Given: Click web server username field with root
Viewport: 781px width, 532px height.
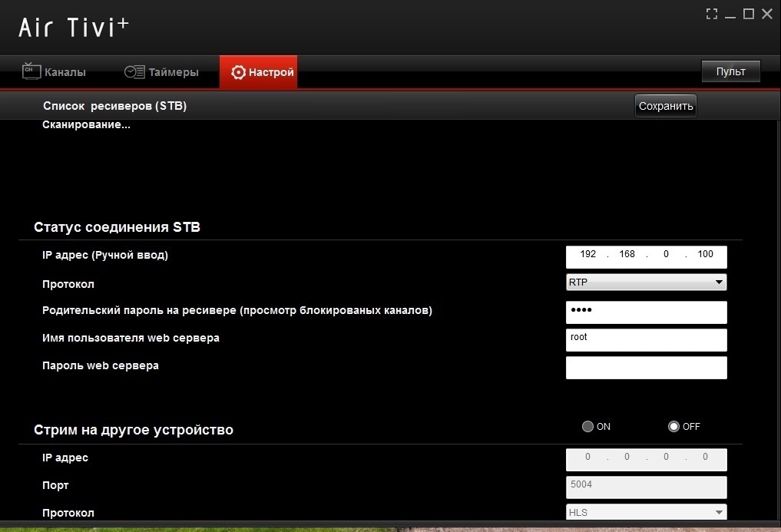Looking at the screenshot, I should pyautogui.click(x=646, y=340).
